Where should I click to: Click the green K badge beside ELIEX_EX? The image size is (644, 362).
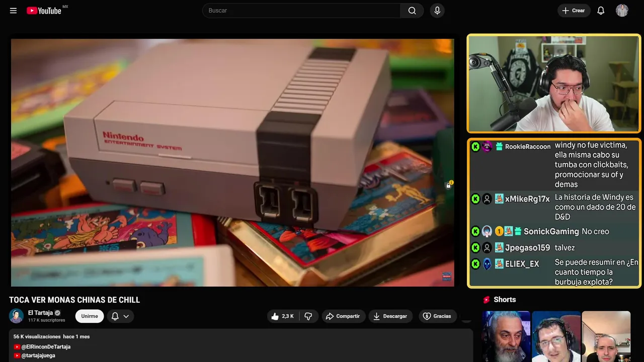tap(475, 264)
